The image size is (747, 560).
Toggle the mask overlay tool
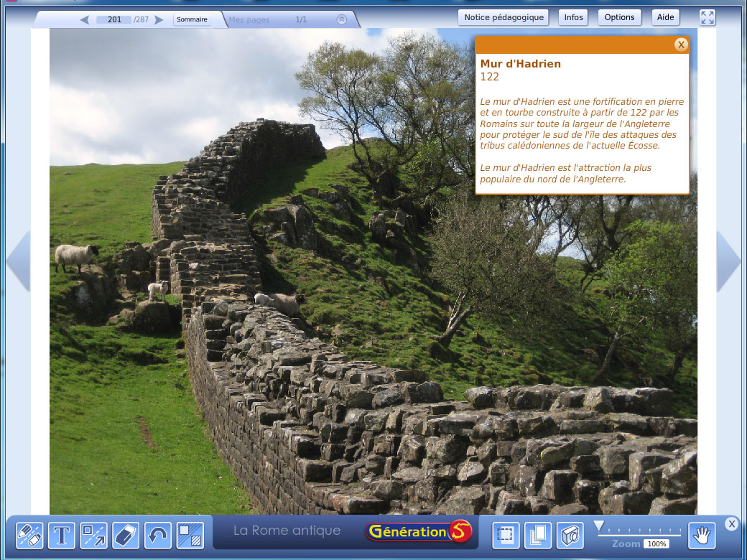[x=190, y=535]
